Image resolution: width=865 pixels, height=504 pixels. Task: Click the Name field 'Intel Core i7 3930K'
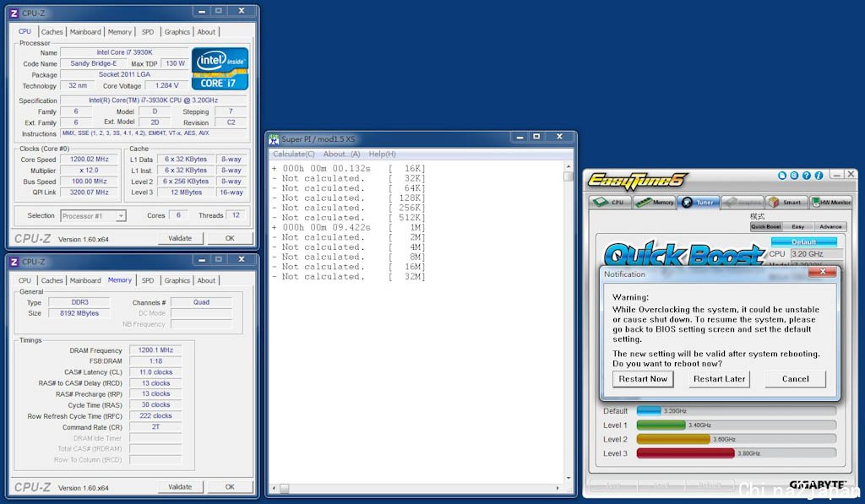click(124, 52)
